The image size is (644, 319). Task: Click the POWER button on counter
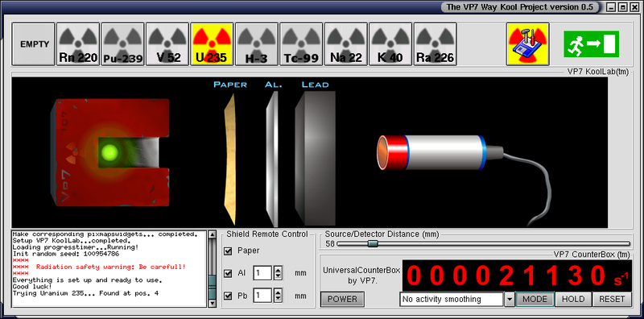pos(342,300)
